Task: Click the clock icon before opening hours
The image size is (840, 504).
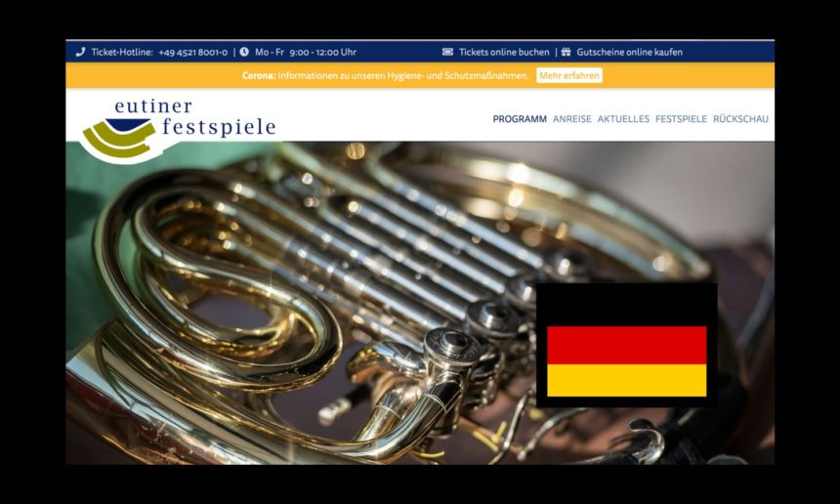Action: (244, 52)
